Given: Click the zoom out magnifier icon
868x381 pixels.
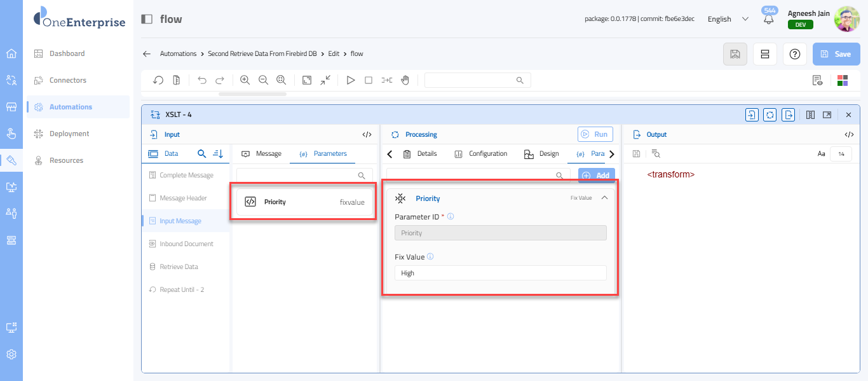Looking at the screenshot, I should (x=263, y=80).
